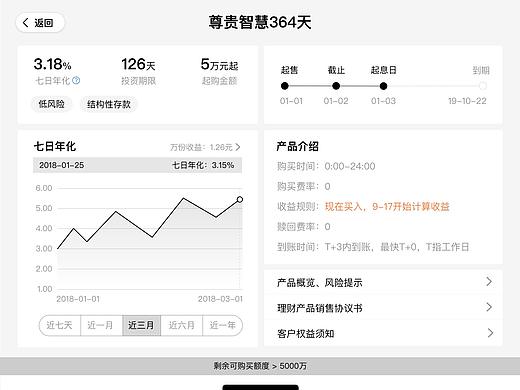Go back using the 返回 button
520x390 pixels.
click(40, 23)
